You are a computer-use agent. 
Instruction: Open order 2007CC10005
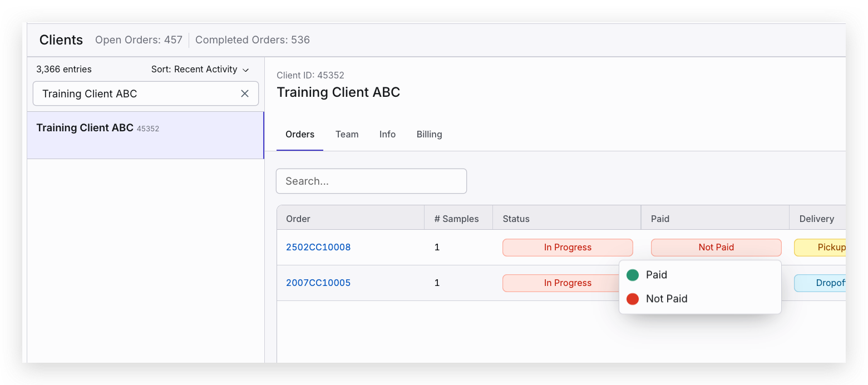coord(318,283)
